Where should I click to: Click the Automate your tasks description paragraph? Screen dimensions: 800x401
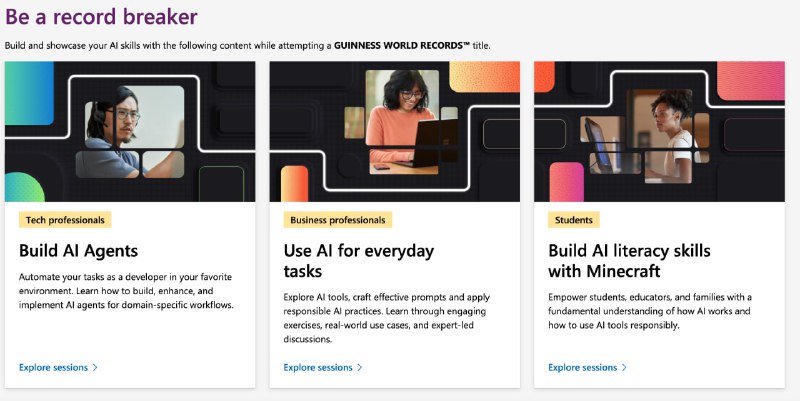[x=126, y=291]
